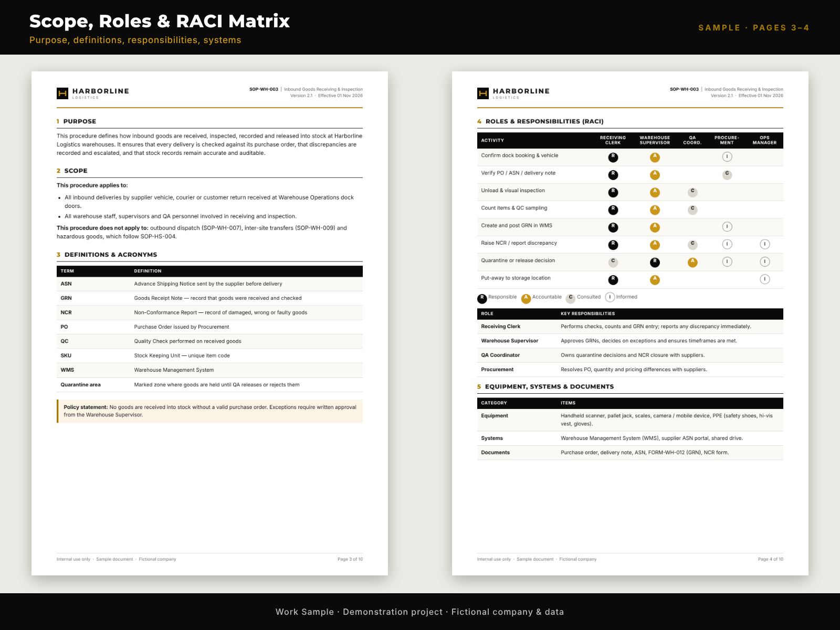Click the 'EQUIPMENT, SYSTEMS & DOCUMENTS' heading
The image size is (840, 630).
(x=549, y=386)
